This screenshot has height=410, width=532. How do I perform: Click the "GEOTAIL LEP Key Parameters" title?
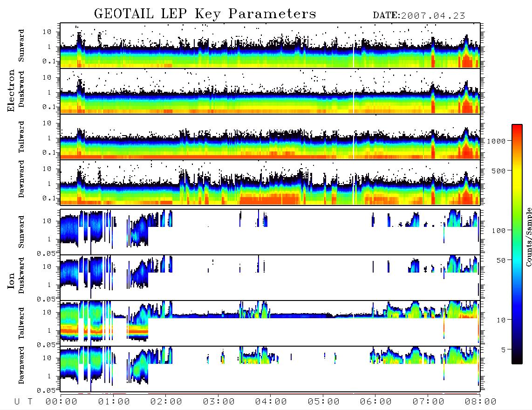205,14
